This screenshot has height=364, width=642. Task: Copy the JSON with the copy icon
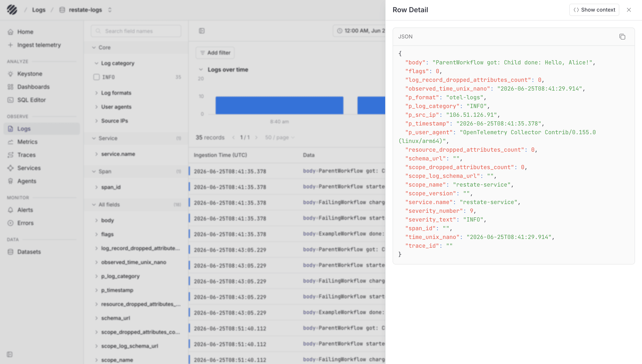(622, 37)
